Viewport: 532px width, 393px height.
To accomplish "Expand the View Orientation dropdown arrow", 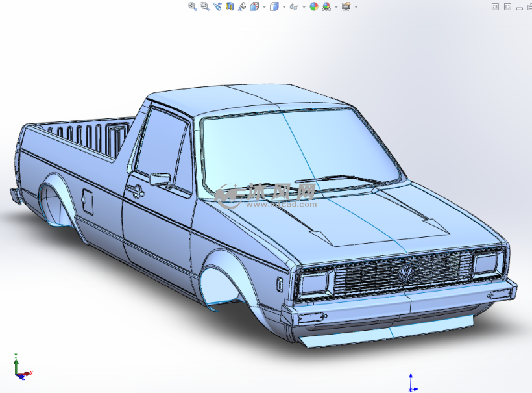I will (263, 7).
